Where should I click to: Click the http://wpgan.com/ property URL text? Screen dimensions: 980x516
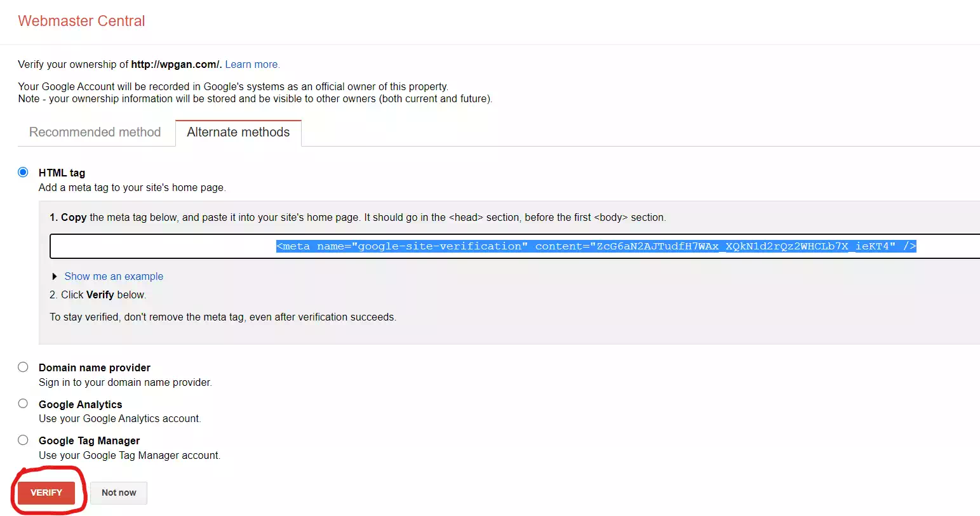pyautogui.click(x=175, y=64)
